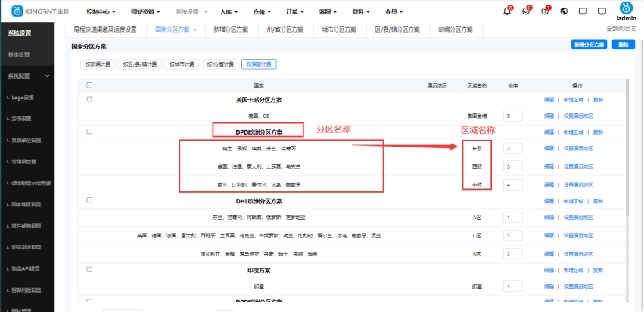
Task: Click 编辑 link in 西欧 row
Action: [x=549, y=166]
